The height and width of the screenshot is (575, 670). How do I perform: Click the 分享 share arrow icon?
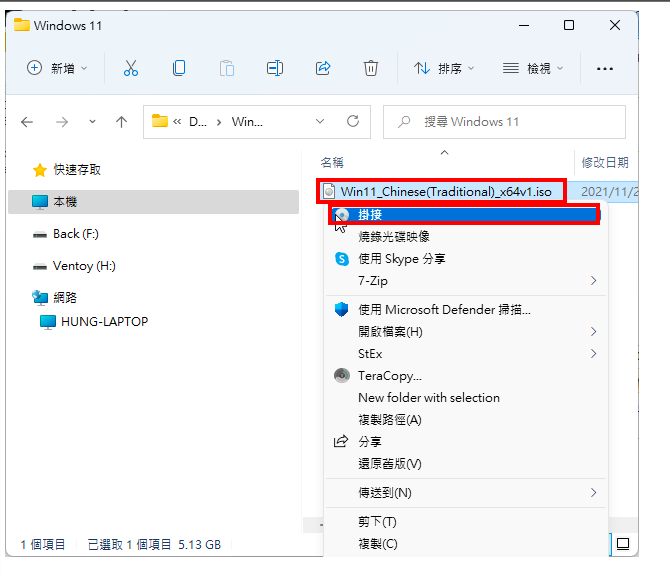click(341, 441)
